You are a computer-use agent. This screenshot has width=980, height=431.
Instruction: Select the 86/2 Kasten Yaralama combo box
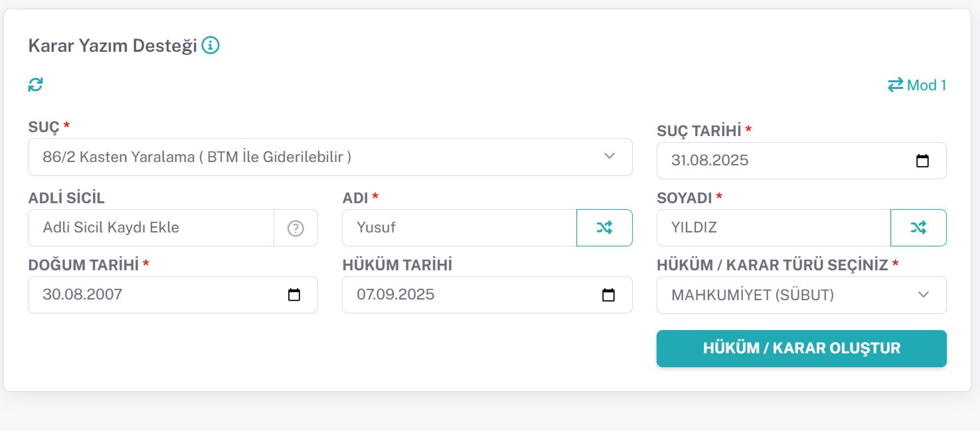pyautogui.click(x=330, y=157)
